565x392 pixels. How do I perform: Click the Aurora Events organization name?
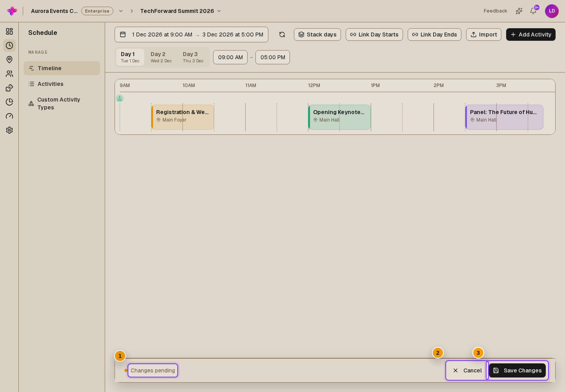[x=54, y=11]
